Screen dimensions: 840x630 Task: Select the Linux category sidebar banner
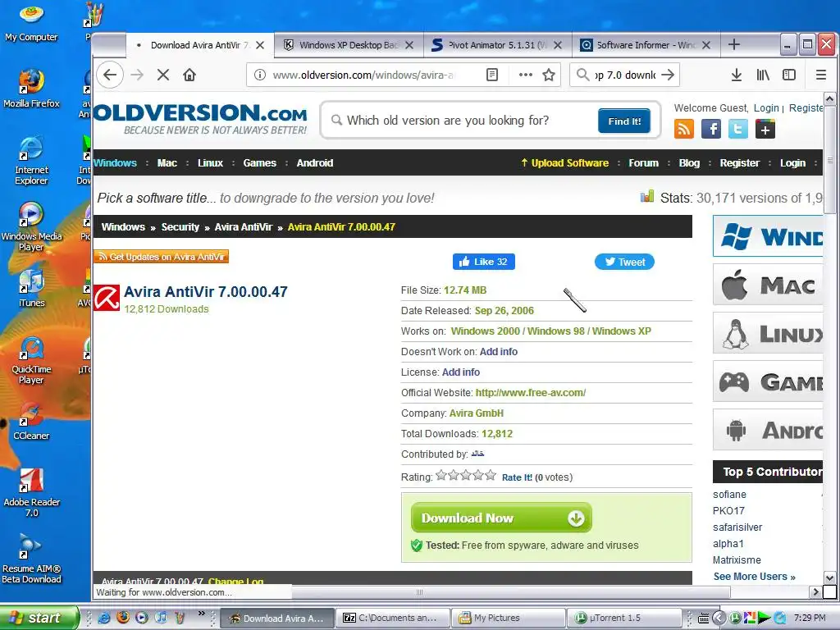768,333
